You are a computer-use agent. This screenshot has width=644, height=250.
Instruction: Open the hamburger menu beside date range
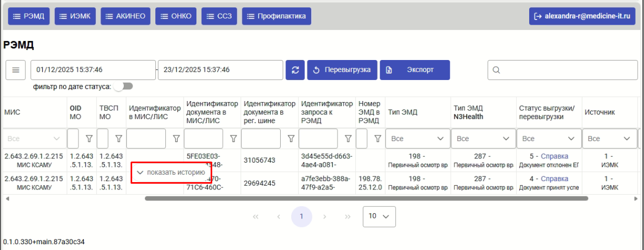click(x=16, y=70)
